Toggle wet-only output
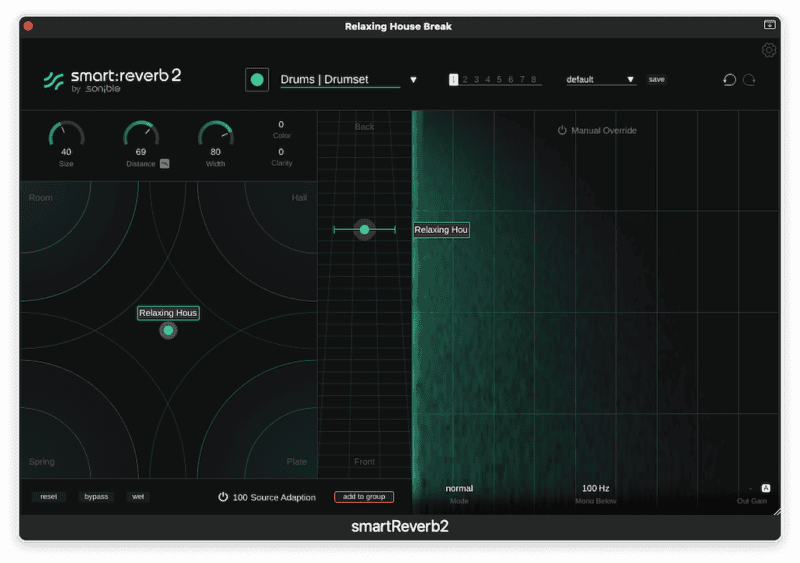 pyautogui.click(x=138, y=497)
